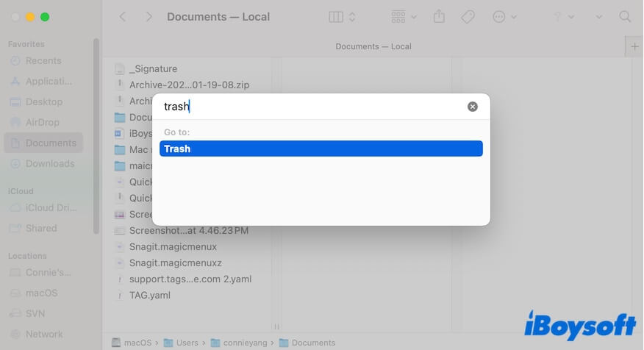Viewport: 644px width, 350px height.
Task: Open the column view switcher
Action: [343, 16]
